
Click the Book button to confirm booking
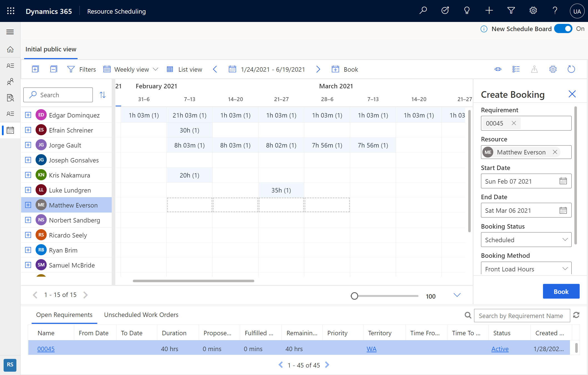pyautogui.click(x=560, y=291)
